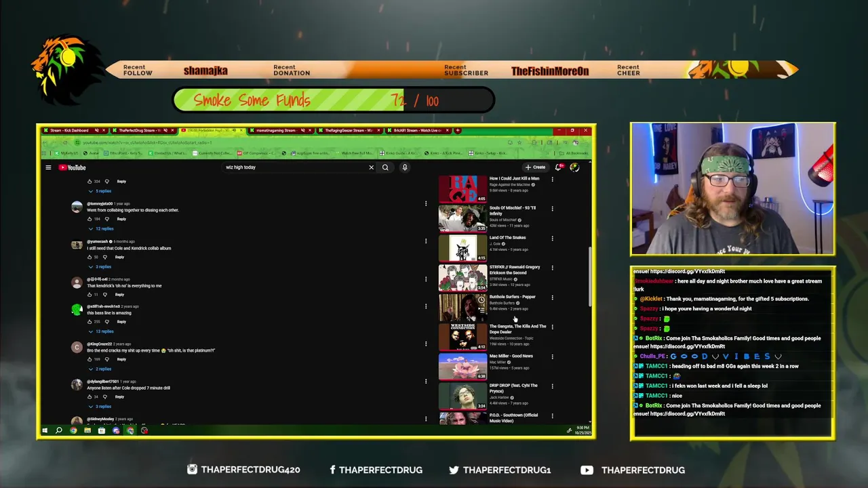Reply to the @KingCraze22 comment
868x488 pixels.
point(121,359)
